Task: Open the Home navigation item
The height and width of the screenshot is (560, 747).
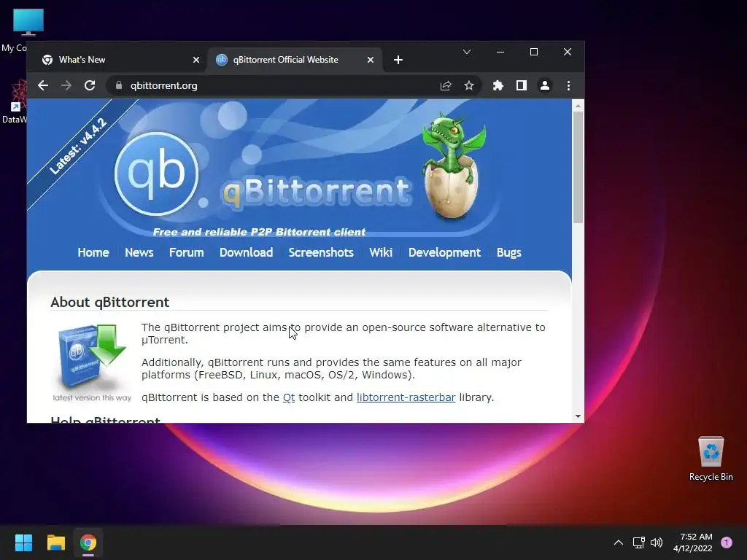Action: (93, 252)
